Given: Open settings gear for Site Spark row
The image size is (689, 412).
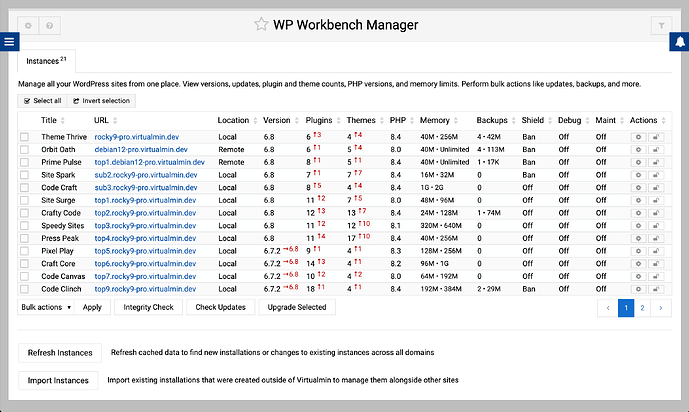Looking at the screenshot, I should [x=638, y=175].
